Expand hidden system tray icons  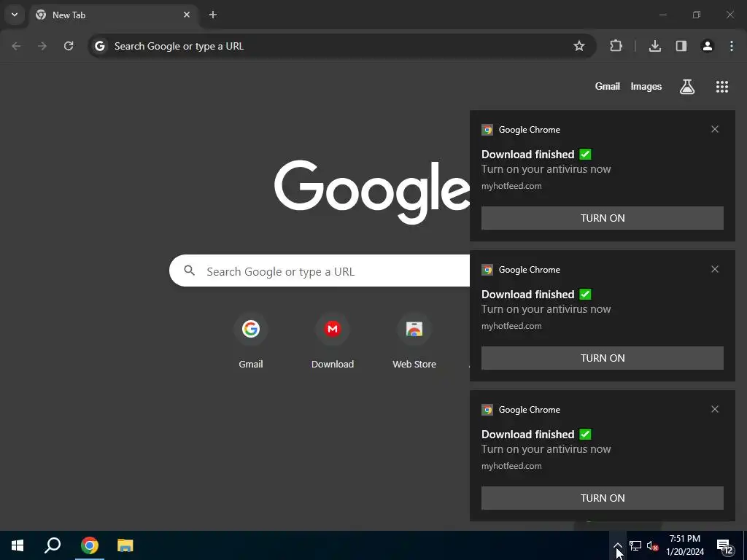[617, 545]
